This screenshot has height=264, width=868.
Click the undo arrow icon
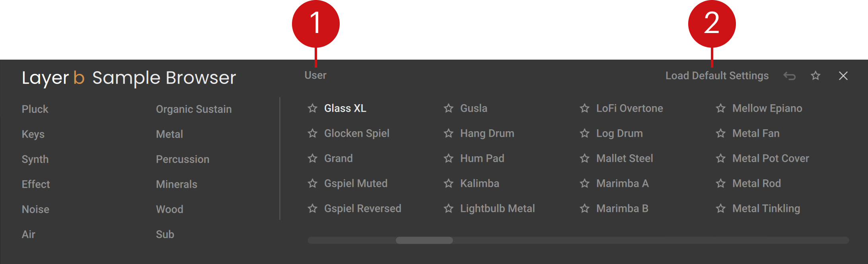(790, 76)
